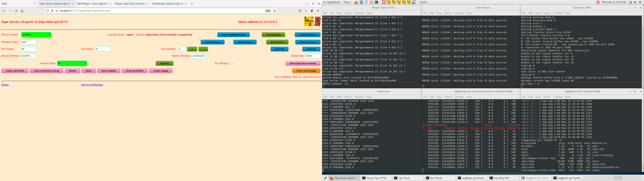
Task: Open the Firefox hamburger application menu
Action: click(x=318, y=11)
